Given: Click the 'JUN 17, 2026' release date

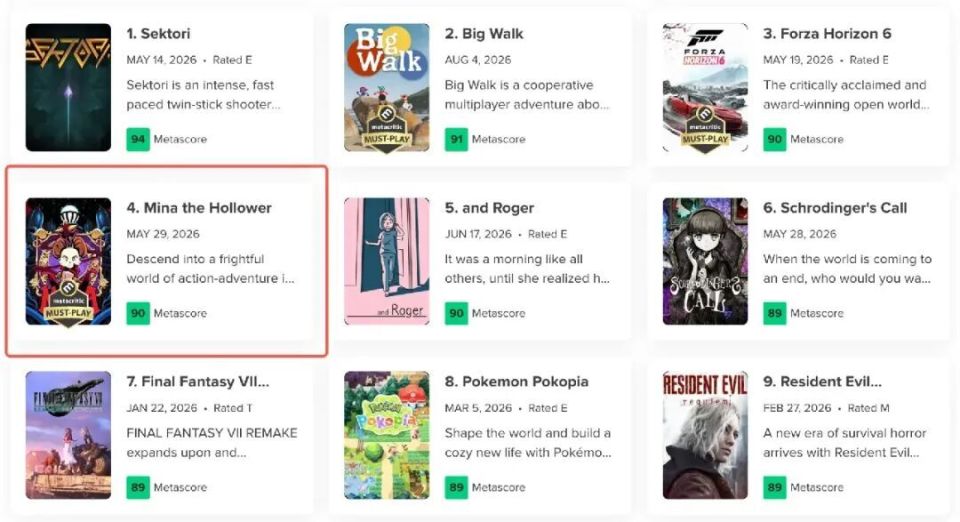Looking at the screenshot, I should pos(478,234).
